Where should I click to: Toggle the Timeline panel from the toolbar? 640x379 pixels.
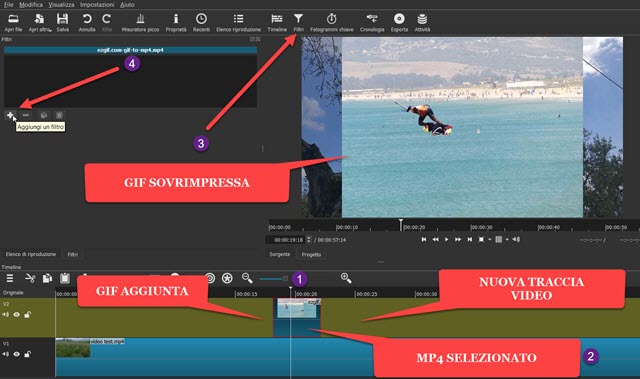(x=277, y=22)
